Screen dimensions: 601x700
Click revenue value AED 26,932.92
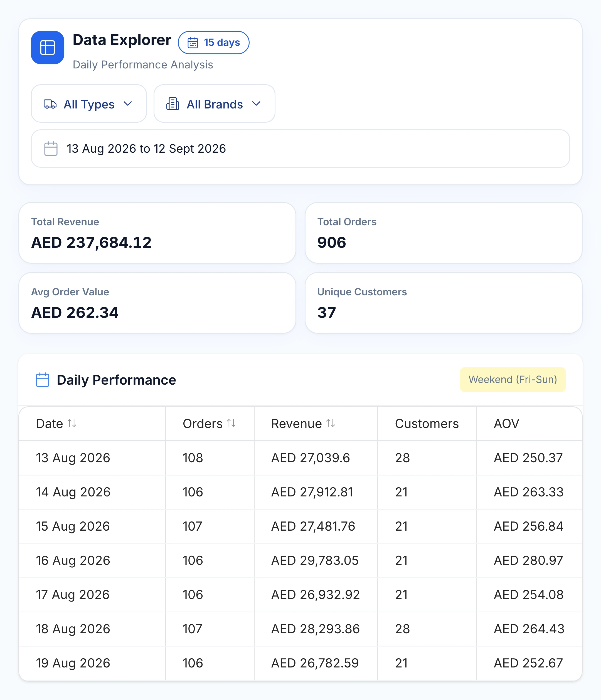click(x=315, y=595)
